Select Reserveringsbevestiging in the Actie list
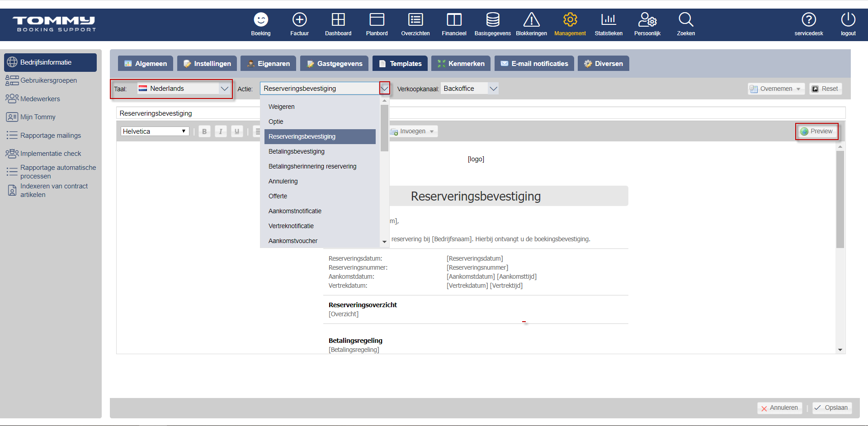Viewport: 868px width, 426px height. point(320,136)
